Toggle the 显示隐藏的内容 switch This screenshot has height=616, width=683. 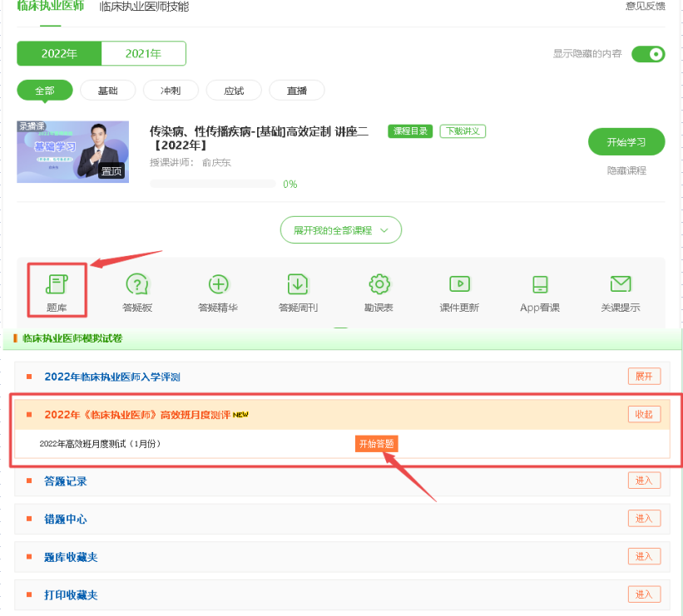[648, 54]
